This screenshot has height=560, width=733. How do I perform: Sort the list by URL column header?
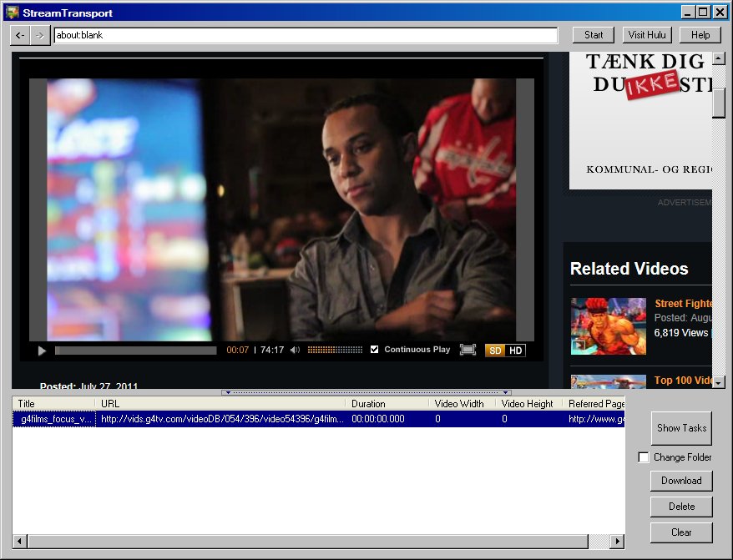(x=220, y=404)
